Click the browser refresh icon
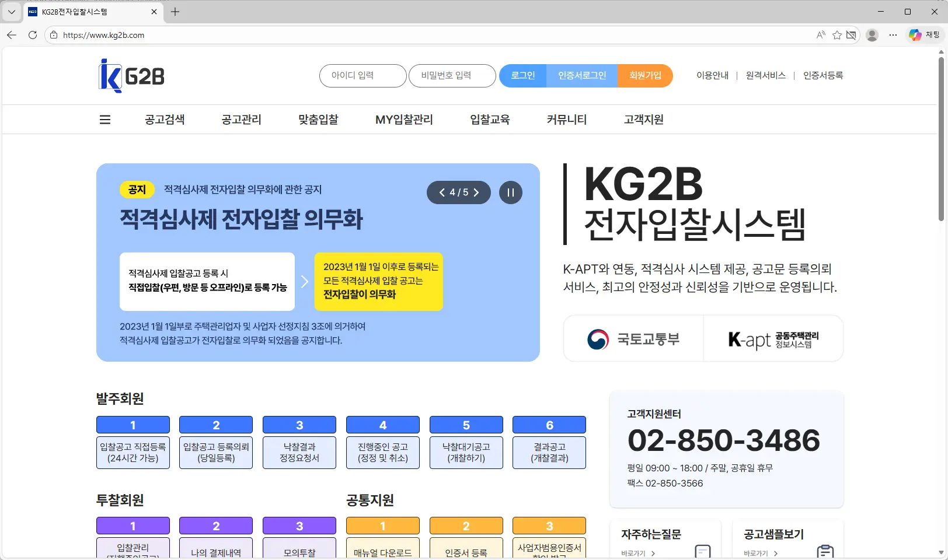The image size is (948, 560). 33,35
